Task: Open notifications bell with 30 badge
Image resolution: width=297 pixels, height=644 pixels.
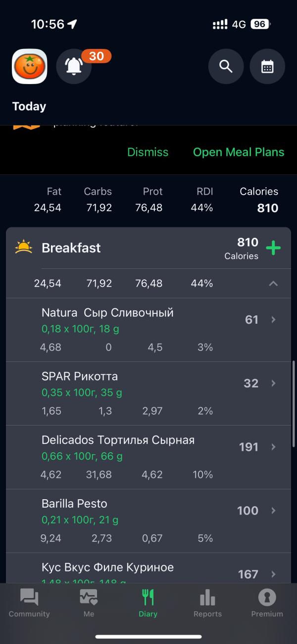Action: tap(74, 66)
